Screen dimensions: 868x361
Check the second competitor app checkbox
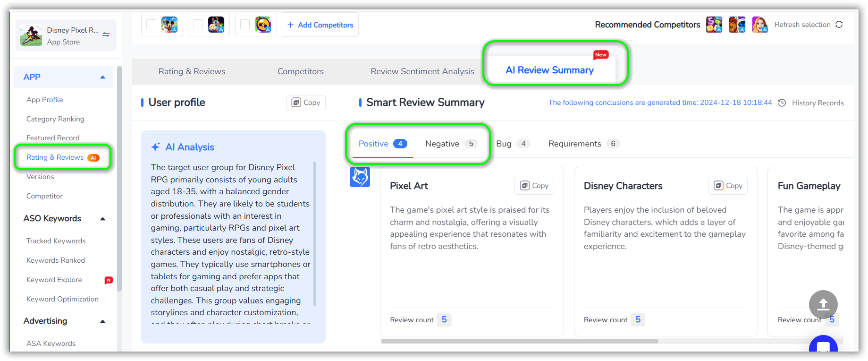click(198, 25)
